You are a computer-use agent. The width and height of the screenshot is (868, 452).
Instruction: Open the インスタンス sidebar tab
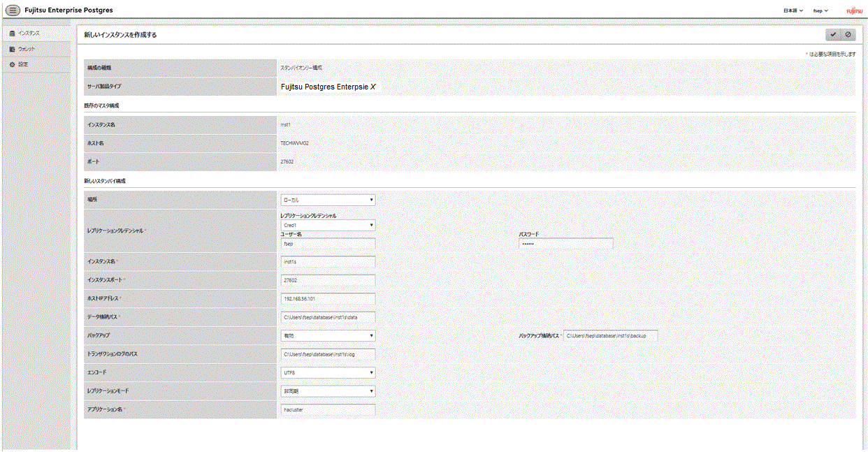(36, 34)
